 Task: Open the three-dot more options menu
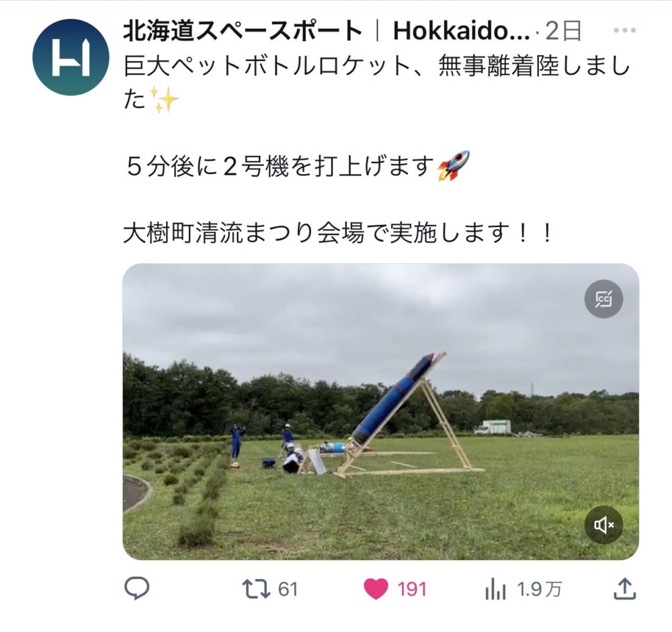pyautogui.click(x=625, y=30)
